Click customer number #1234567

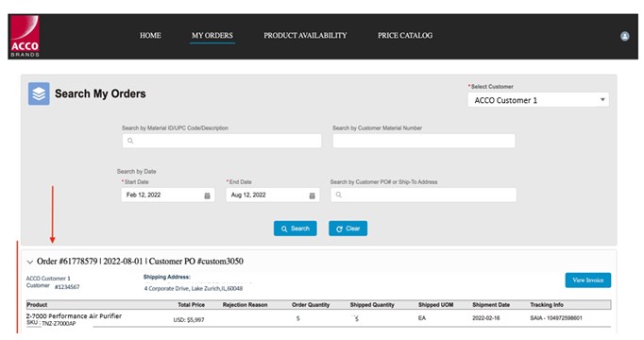67,287
